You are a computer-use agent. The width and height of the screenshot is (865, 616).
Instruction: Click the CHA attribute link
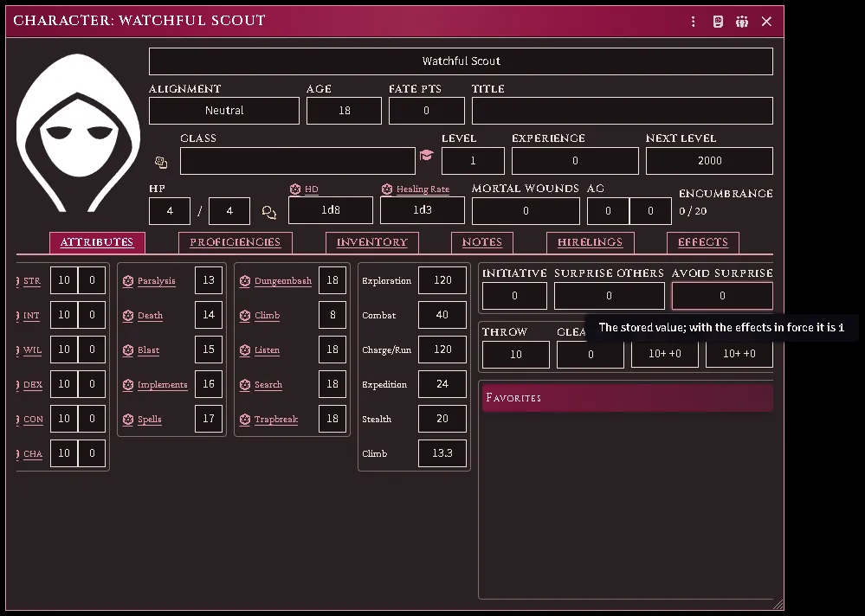tap(33, 454)
